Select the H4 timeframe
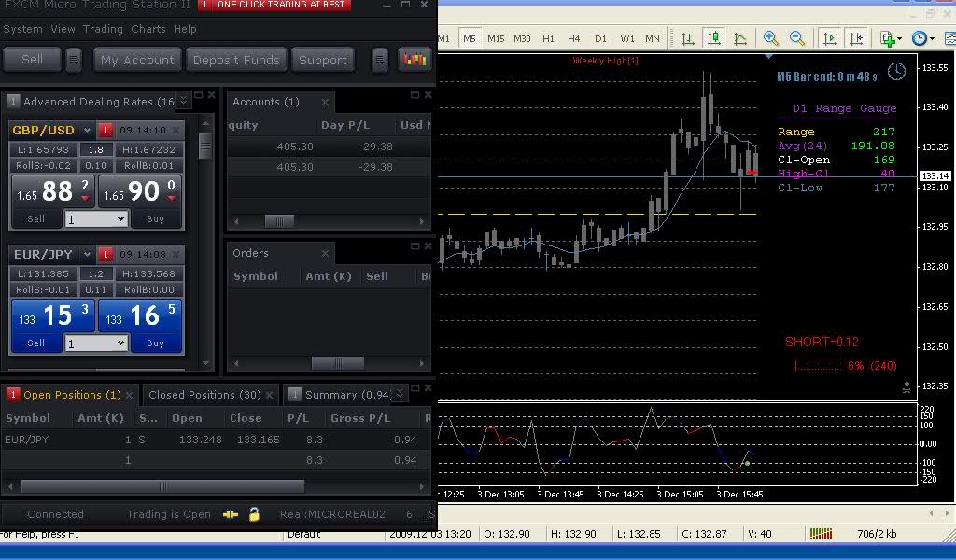956x560 pixels. click(573, 38)
